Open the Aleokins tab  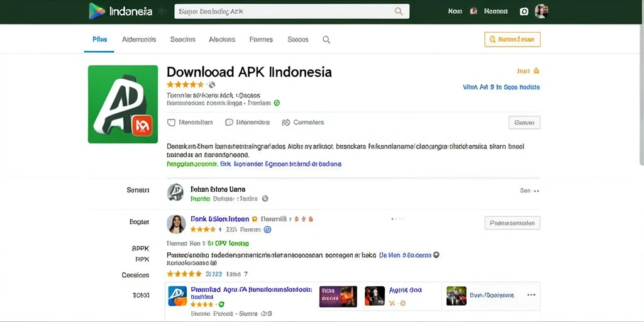point(222,40)
